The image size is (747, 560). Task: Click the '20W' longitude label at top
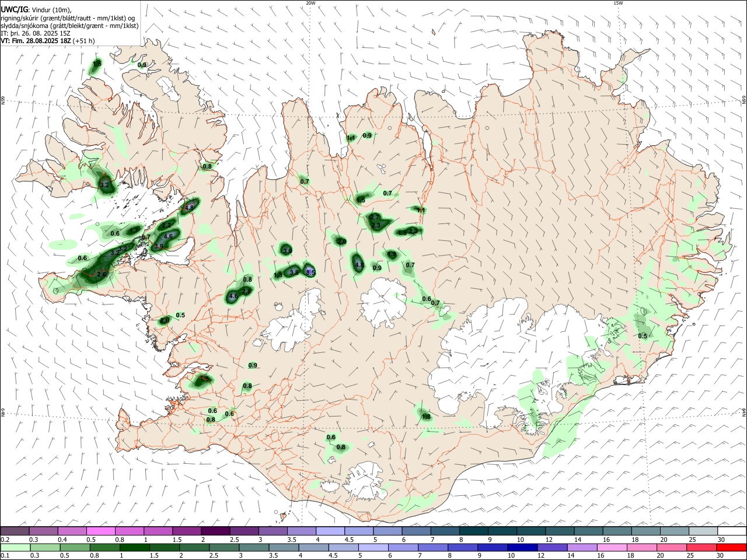pyautogui.click(x=310, y=3)
